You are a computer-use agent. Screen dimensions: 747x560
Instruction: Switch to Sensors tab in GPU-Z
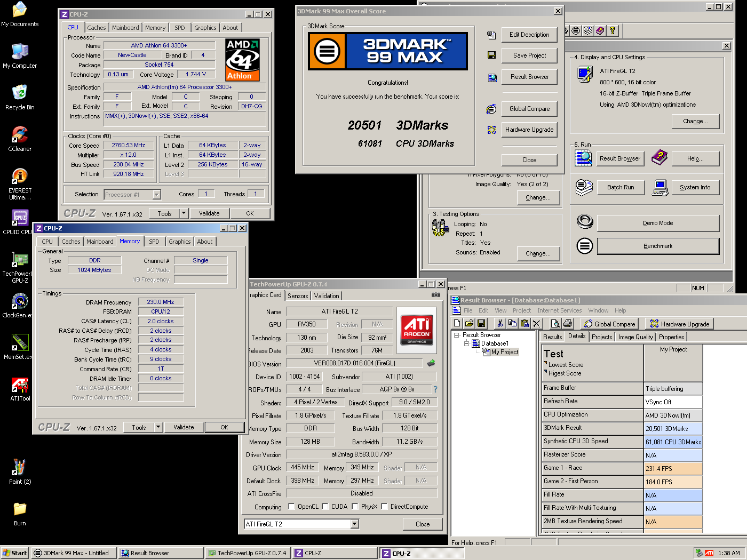(x=298, y=296)
